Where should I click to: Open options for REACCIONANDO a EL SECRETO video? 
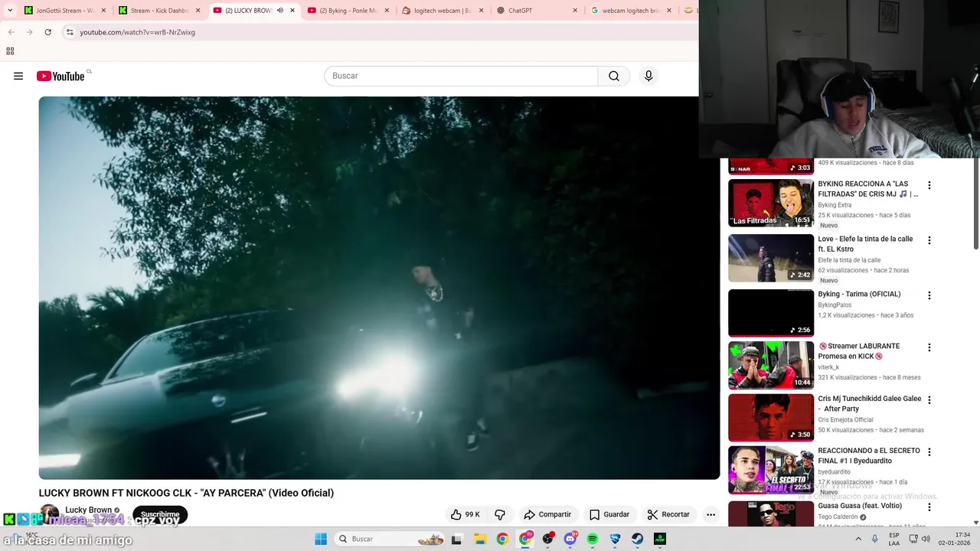[x=929, y=452]
